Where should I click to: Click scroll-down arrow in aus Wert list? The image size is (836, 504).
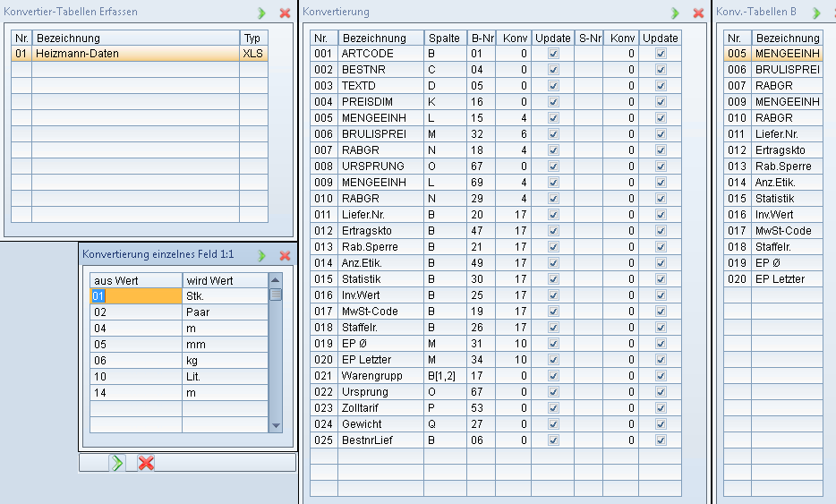point(276,426)
